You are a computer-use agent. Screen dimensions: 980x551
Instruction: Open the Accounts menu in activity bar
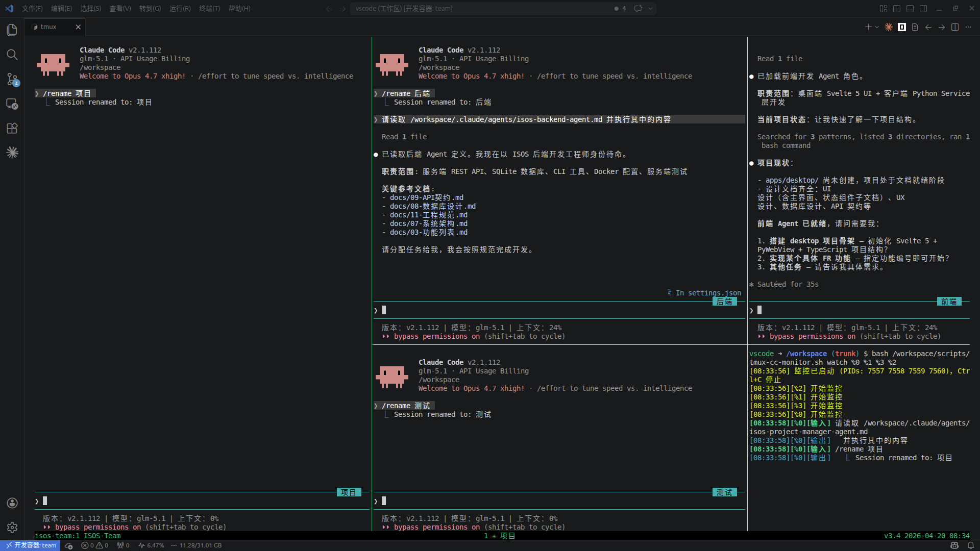tap(12, 503)
